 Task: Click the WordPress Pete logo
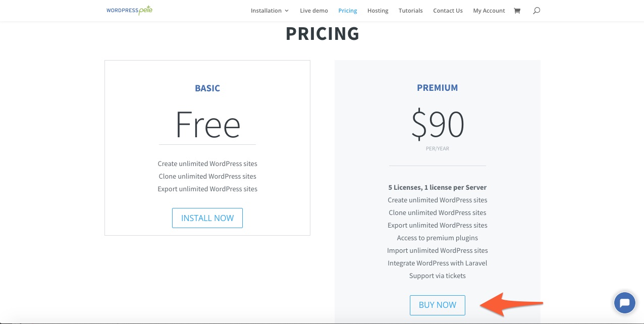coord(129,10)
